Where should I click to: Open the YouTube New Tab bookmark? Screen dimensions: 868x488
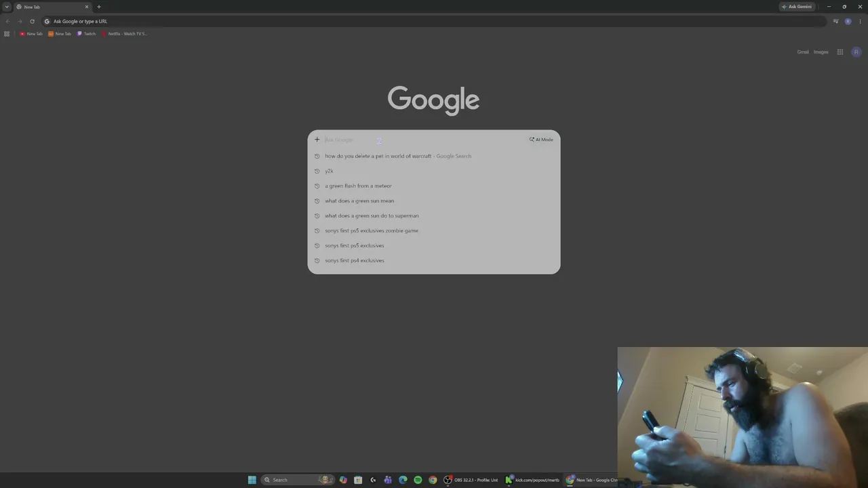coord(31,34)
